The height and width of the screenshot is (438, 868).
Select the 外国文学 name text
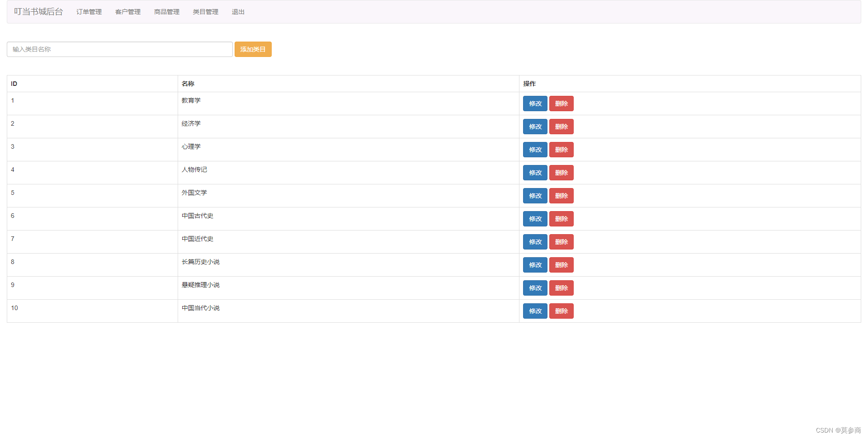[x=194, y=193]
